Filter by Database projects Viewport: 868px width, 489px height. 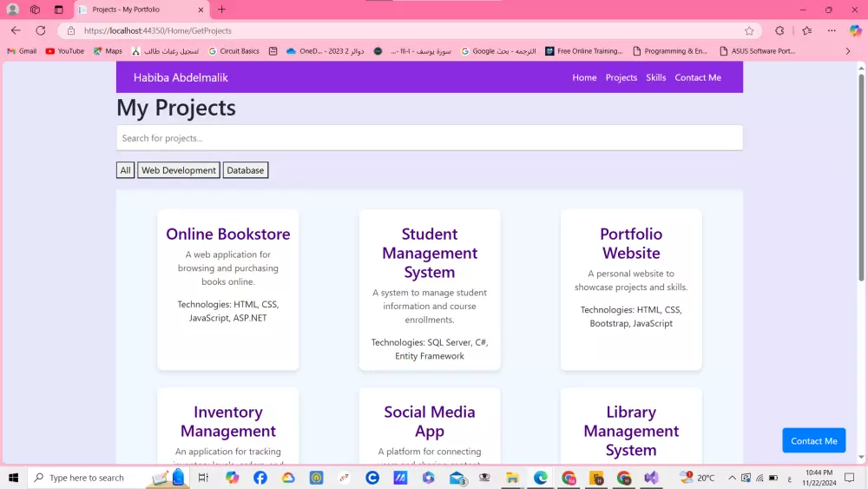[246, 170]
